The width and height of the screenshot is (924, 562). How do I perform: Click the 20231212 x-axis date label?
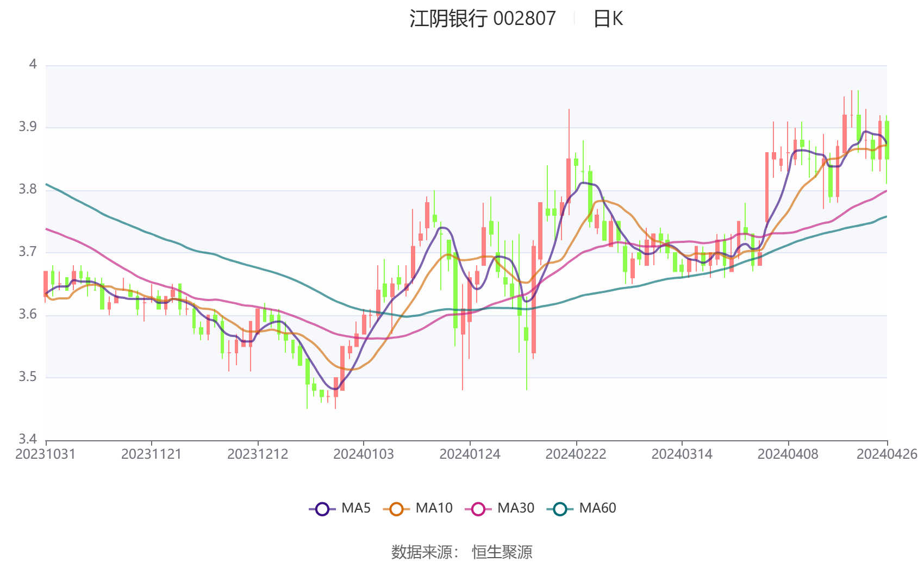click(258, 454)
